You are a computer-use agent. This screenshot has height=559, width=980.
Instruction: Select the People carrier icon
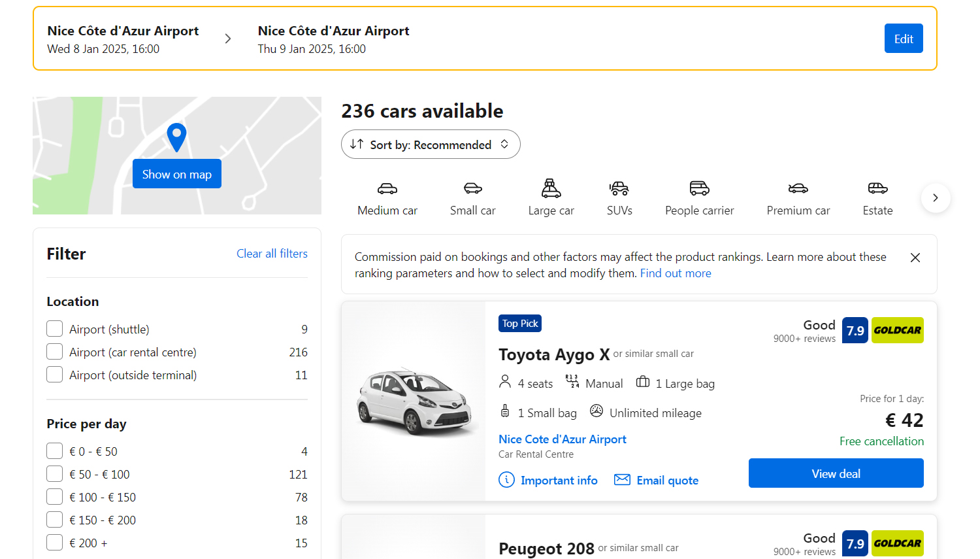pos(699,189)
